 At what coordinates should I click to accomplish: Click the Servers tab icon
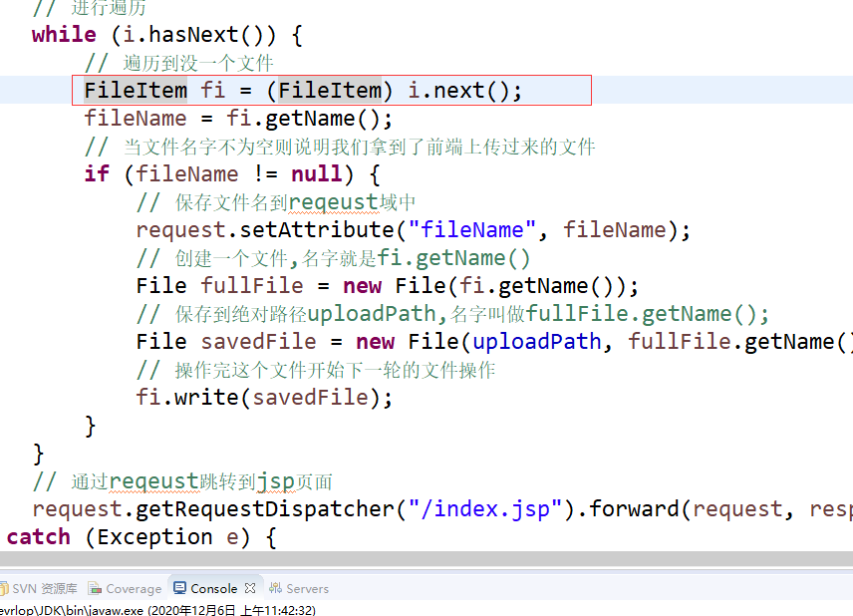tap(275, 588)
